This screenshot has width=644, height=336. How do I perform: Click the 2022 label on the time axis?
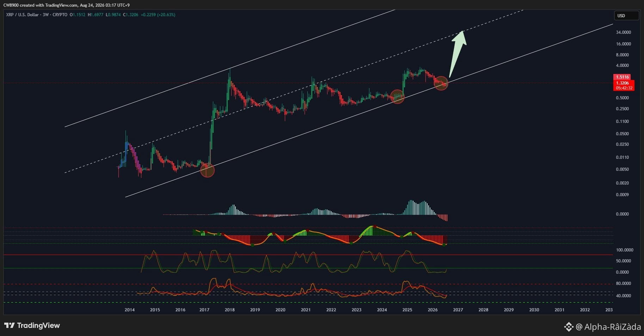tap(331, 310)
